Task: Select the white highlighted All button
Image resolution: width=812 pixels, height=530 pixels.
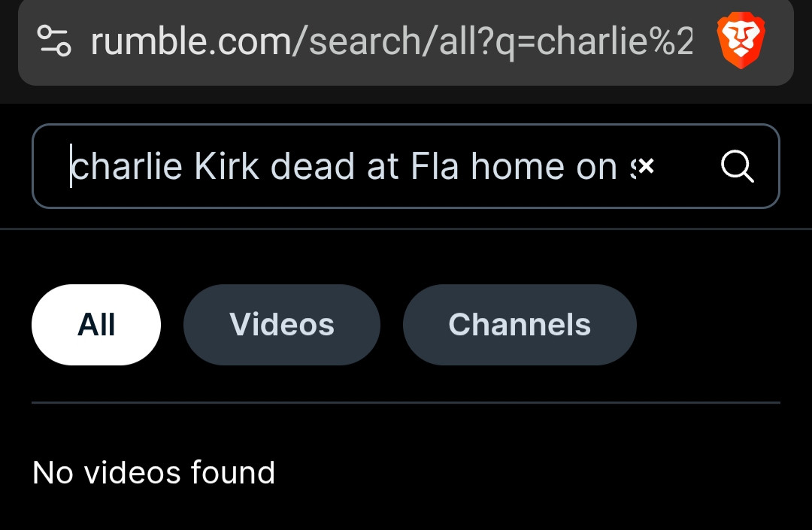Action: coord(96,325)
